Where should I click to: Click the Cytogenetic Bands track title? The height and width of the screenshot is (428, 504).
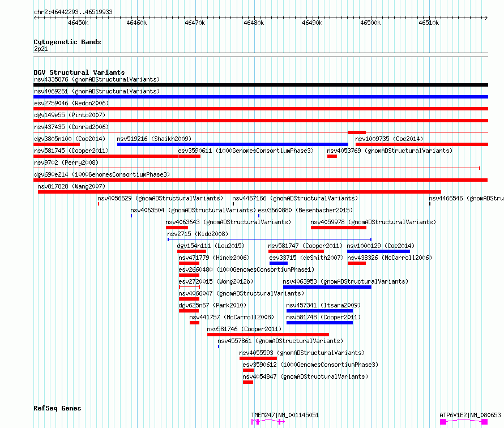(67, 42)
